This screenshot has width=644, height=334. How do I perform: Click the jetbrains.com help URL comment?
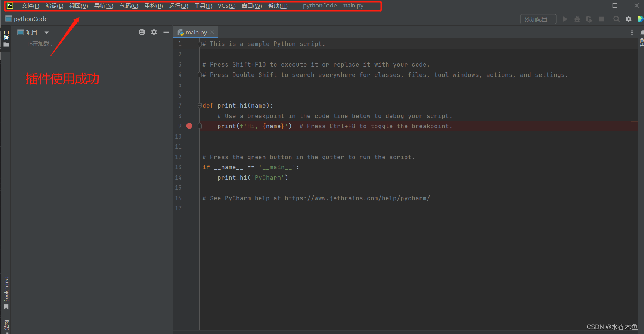coord(357,198)
